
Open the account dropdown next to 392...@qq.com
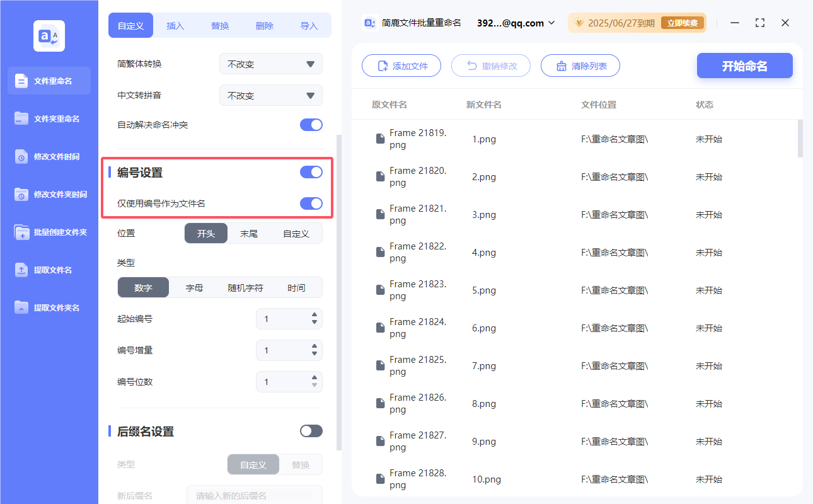point(551,23)
